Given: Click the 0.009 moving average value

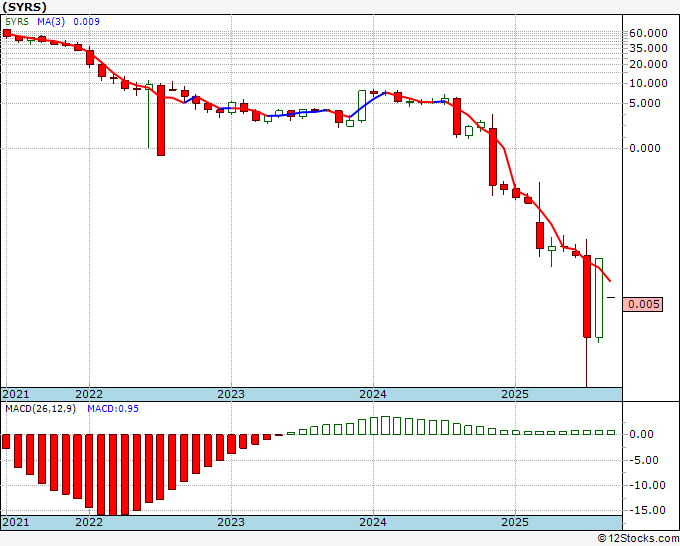Looking at the screenshot, I should tap(86, 22).
